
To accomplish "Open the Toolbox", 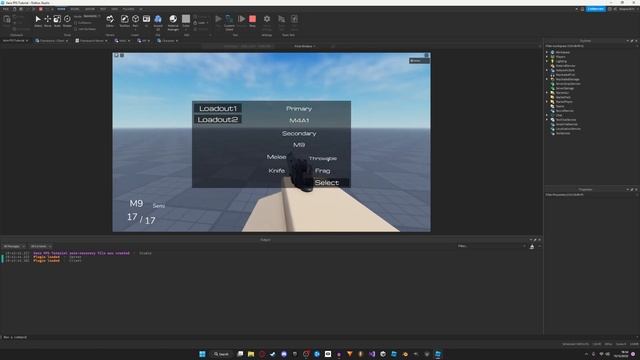I will coord(124,21).
